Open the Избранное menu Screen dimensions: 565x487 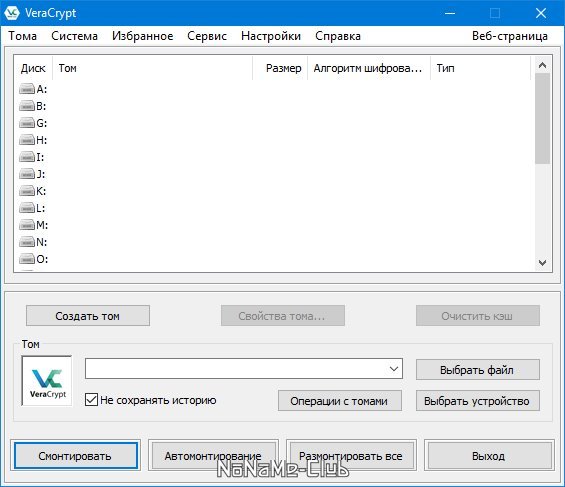143,36
